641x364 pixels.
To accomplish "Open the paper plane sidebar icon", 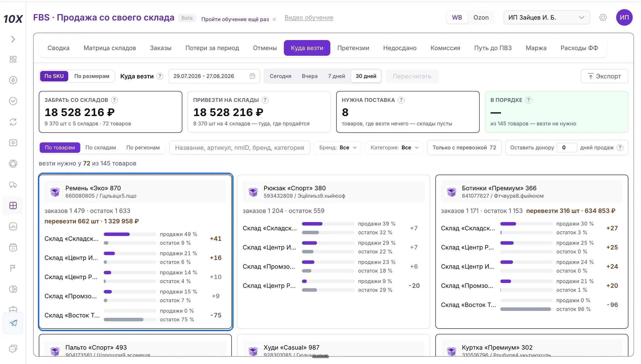I will pos(13,323).
